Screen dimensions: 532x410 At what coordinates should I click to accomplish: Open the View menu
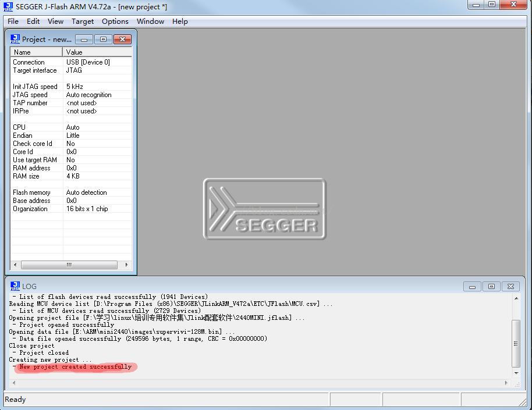point(56,22)
